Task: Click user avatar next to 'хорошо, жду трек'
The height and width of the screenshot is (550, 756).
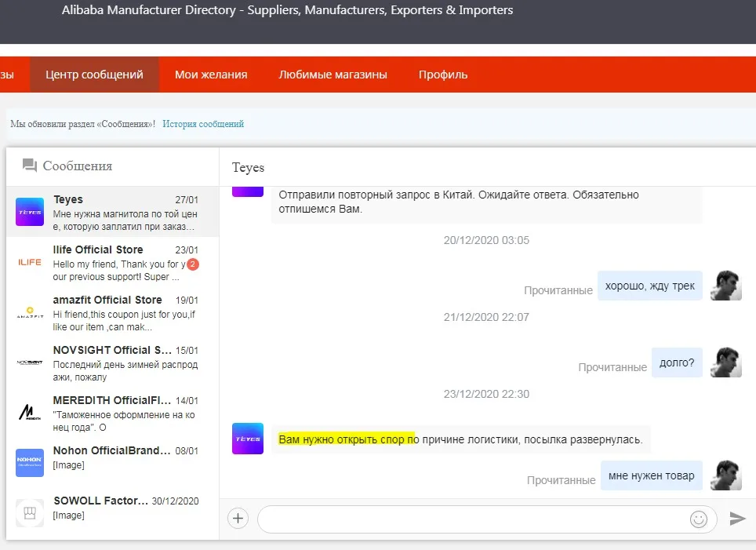Action: (726, 286)
